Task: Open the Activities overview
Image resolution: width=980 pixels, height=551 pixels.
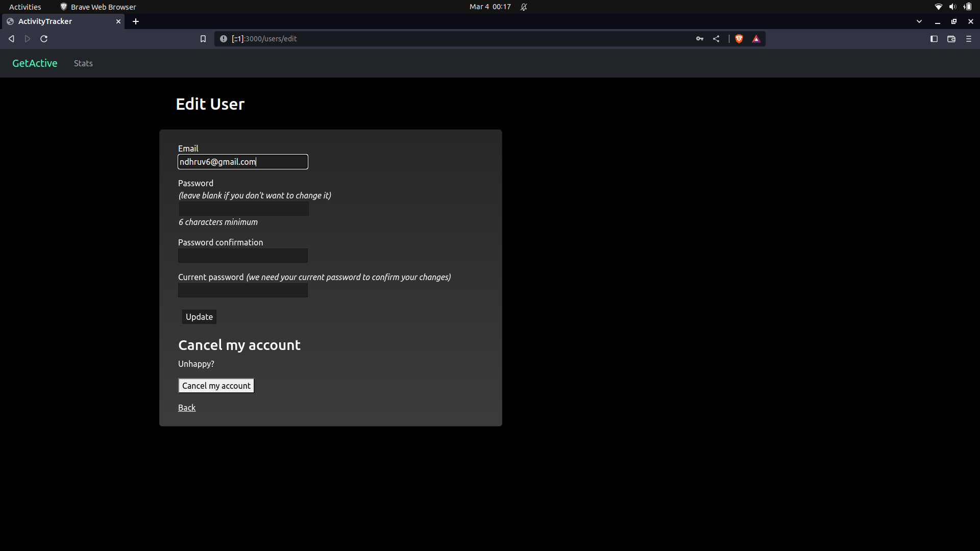Action: click(24, 7)
